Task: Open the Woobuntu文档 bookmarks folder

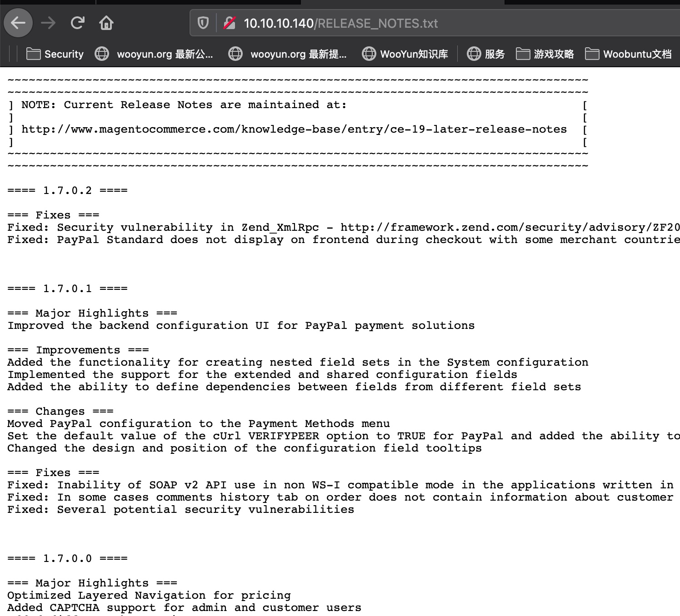Action: 628,54
